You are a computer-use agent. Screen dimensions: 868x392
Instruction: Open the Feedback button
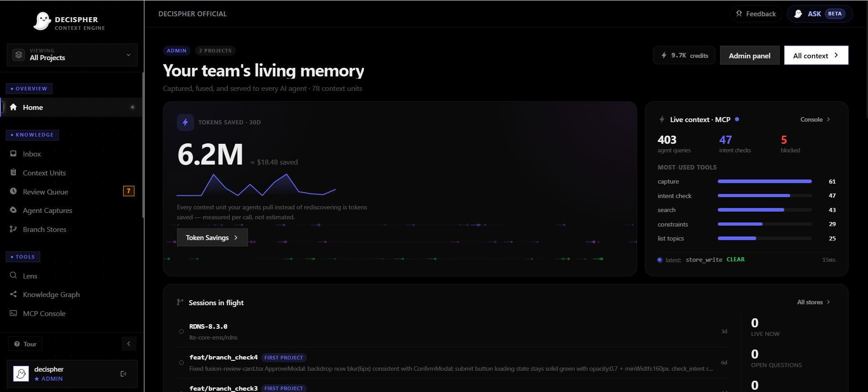coord(756,14)
